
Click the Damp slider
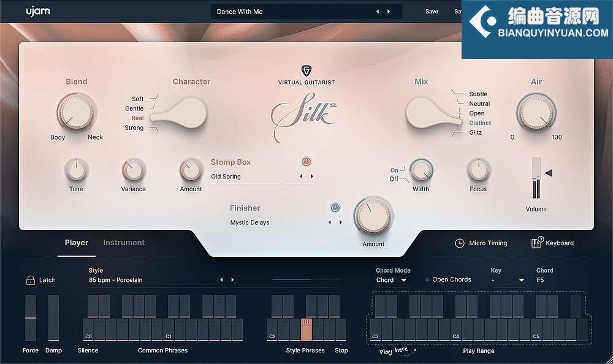pyautogui.click(x=53, y=318)
